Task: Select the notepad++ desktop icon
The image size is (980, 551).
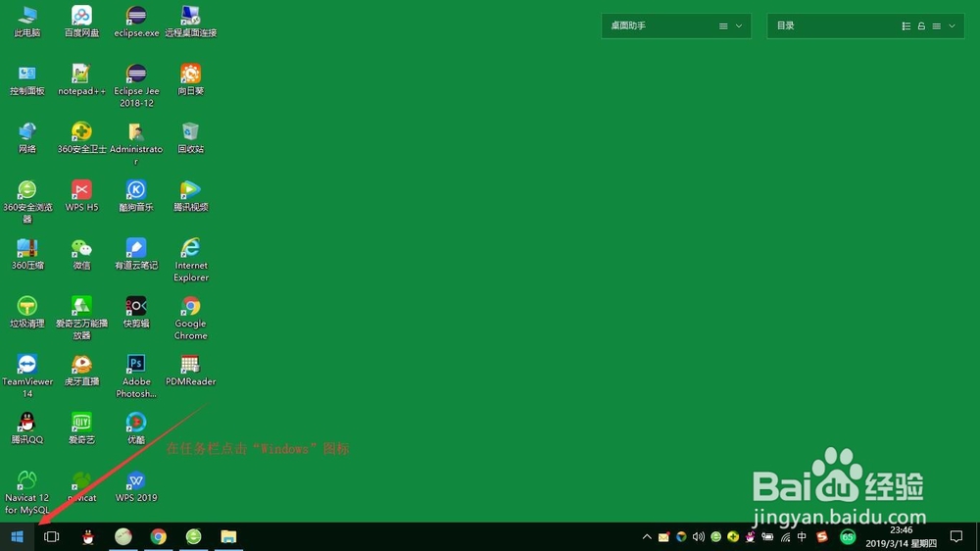Action: 82,79
